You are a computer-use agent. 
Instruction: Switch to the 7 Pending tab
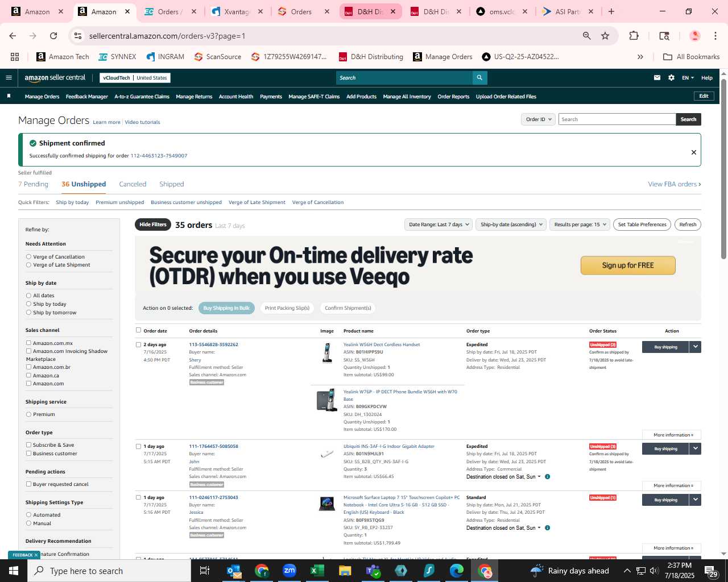(x=33, y=184)
